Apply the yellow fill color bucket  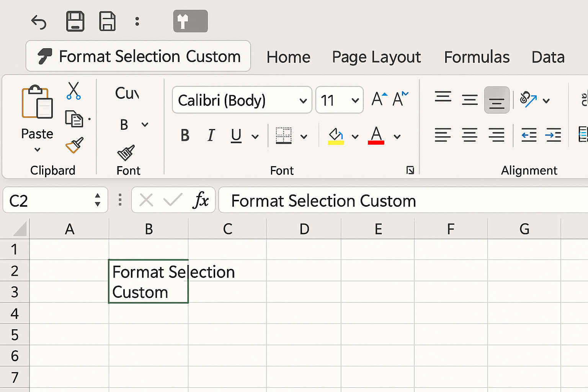(336, 136)
